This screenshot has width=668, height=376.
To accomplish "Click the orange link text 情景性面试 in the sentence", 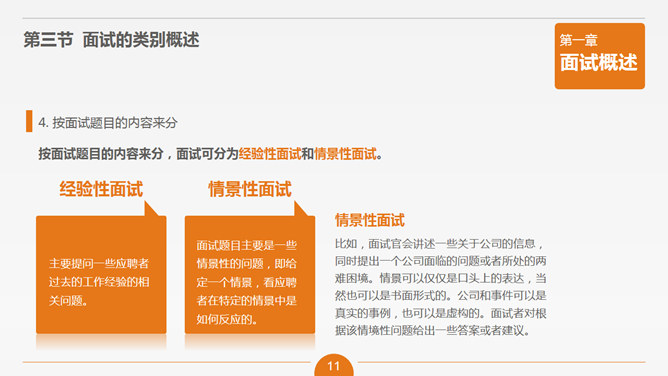I will tap(346, 154).
